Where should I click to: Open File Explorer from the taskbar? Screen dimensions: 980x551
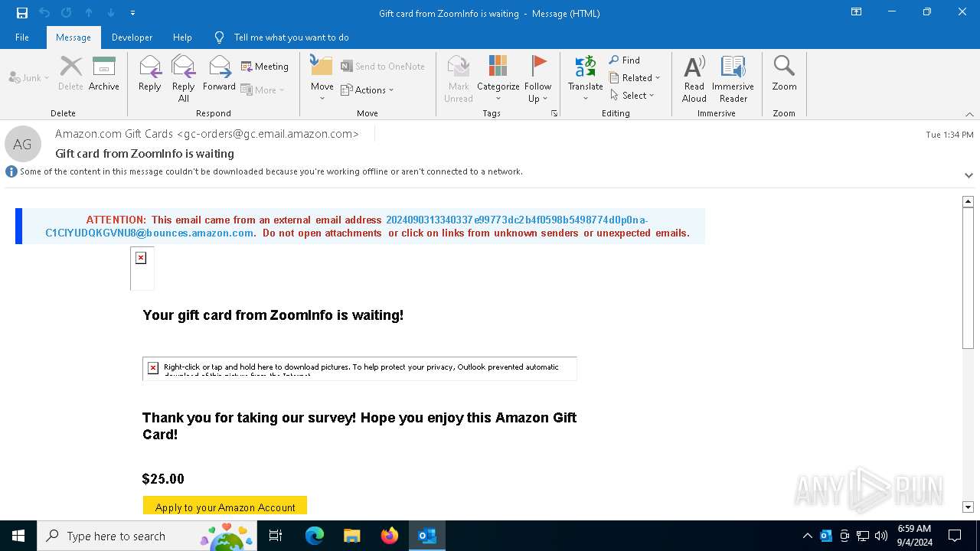[351, 536]
